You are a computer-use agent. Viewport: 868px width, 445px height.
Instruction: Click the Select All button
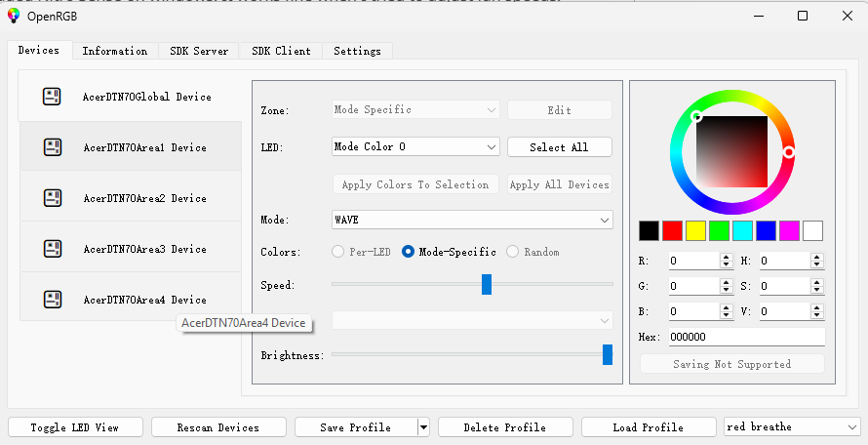(560, 146)
